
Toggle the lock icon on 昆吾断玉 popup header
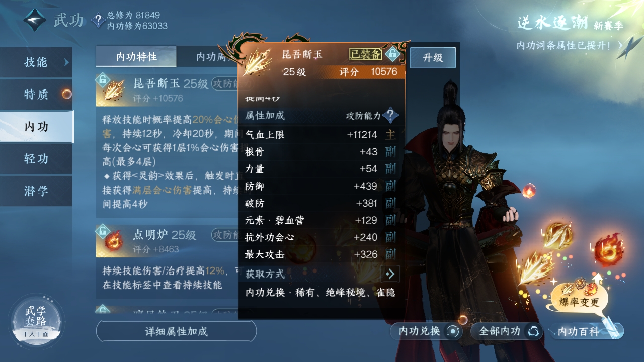[392, 54]
